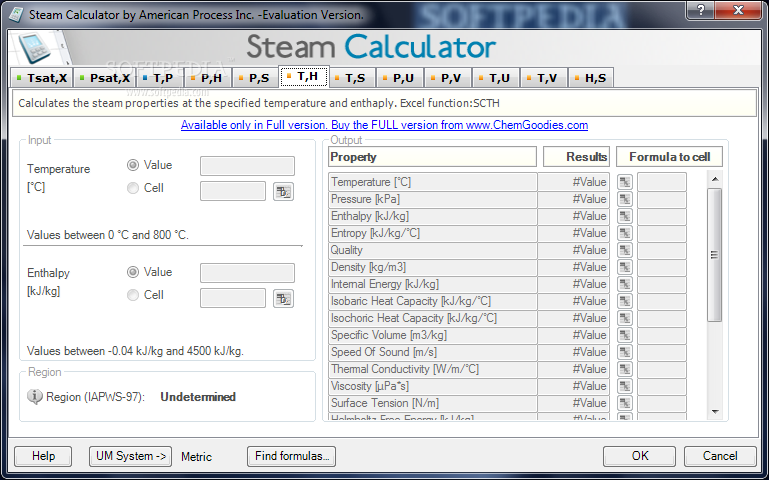Click formula-to-cell icon for Entropy row
Image resolution: width=769 pixels, height=480 pixels.
624,233
